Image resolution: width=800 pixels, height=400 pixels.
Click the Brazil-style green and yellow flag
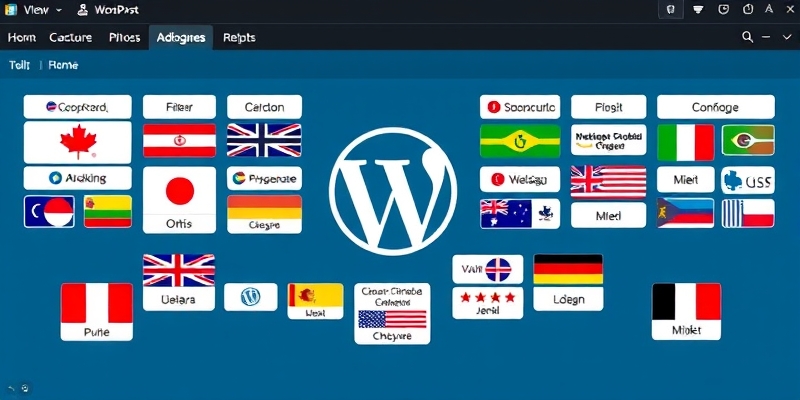[520, 141]
